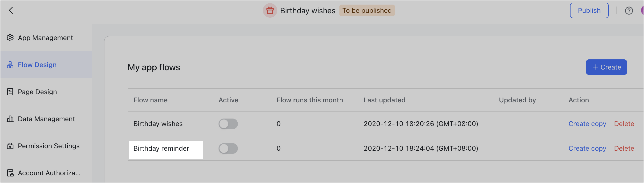
Task: Click the Publish button
Action: click(589, 10)
